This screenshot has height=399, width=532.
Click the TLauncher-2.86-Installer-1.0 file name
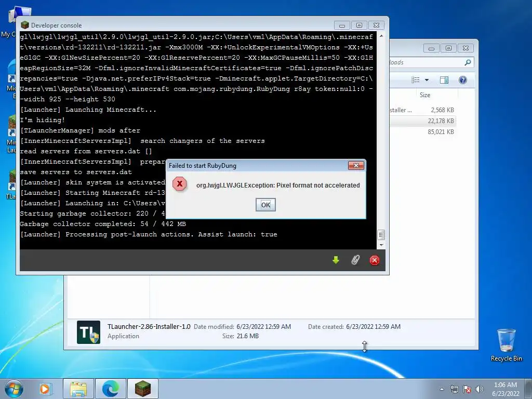pos(149,326)
